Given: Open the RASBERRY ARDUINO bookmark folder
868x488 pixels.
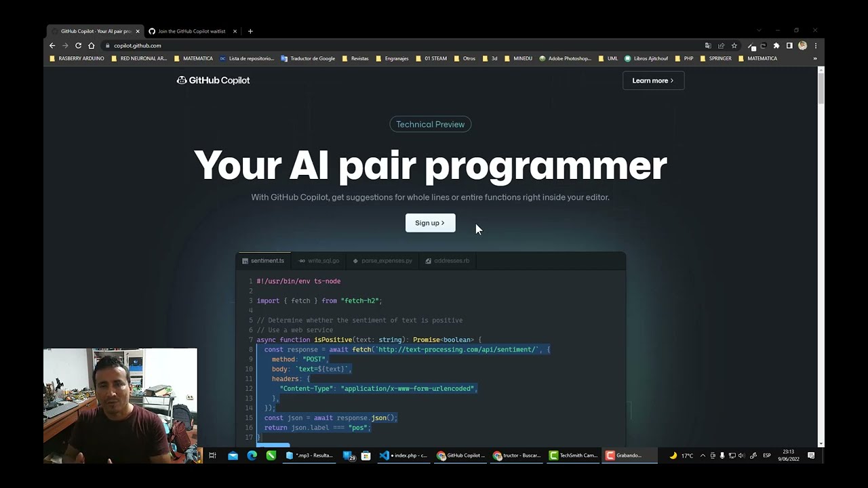Looking at the screenshot, I should (x=77, y=58).
